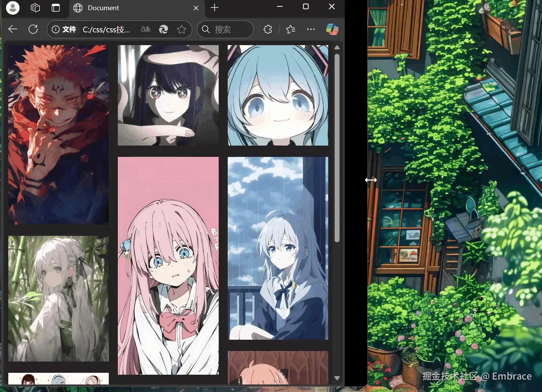Viewport: 542px width, 392px height.
Task: Open the tab workspaces icon
Action: (35, 8)
